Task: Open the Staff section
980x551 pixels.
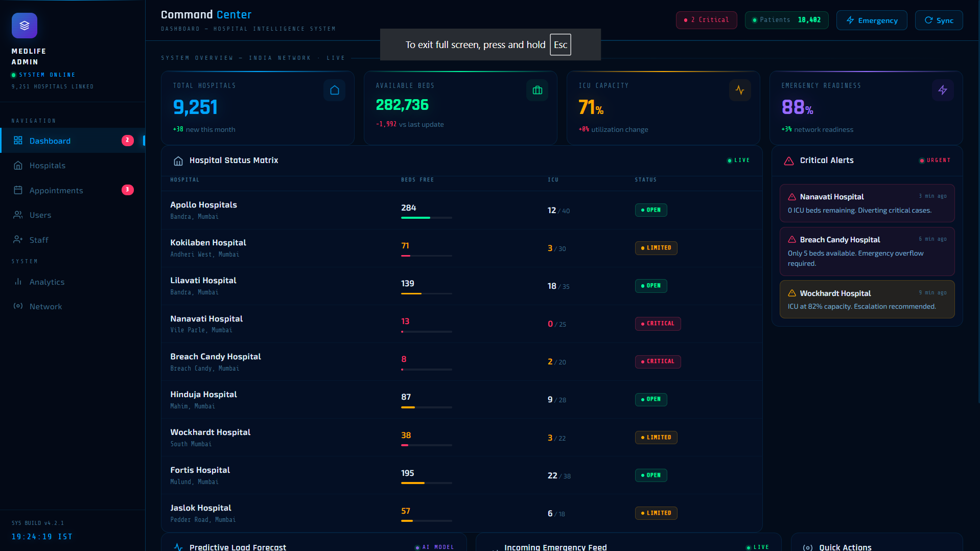Action: point(73,240)
